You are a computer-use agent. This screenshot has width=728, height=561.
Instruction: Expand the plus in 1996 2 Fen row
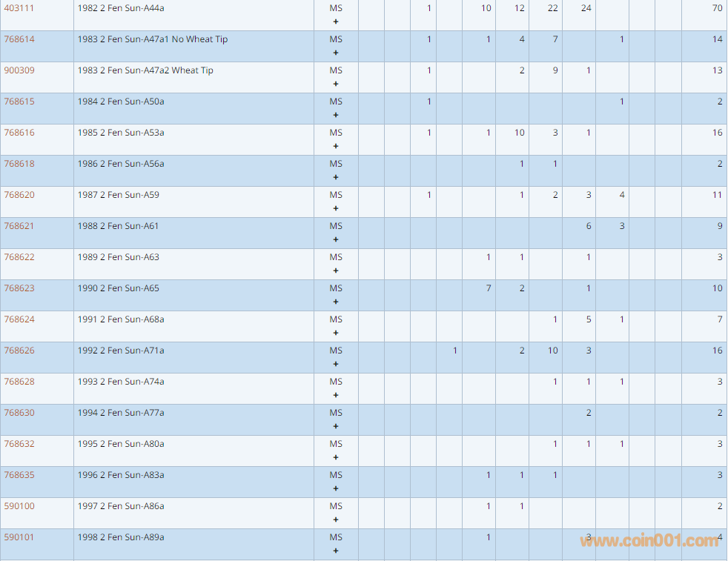point(336,488)
